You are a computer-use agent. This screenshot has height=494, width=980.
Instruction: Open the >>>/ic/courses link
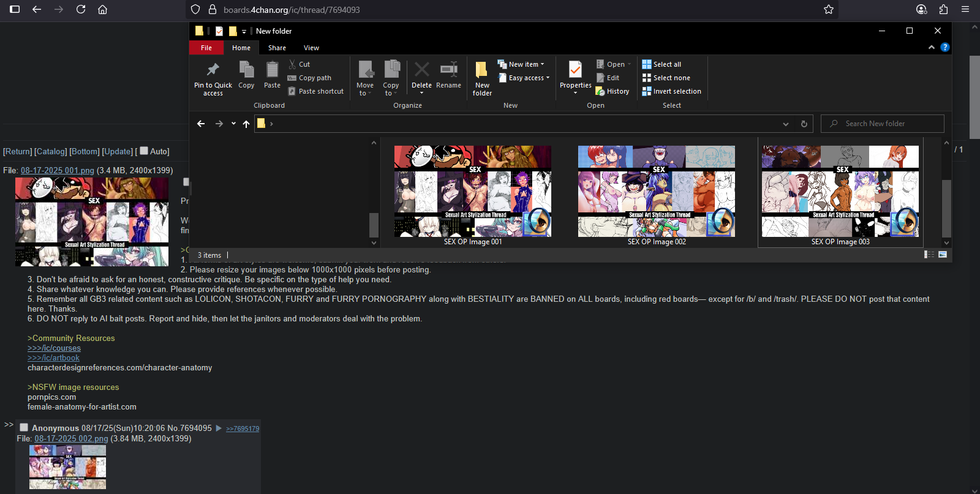tap(54, 348)
